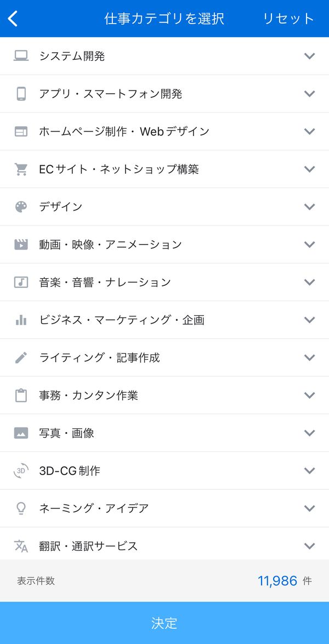Click the music note 音楽 icon
329x644 pixels.
[x=21, y=282]
